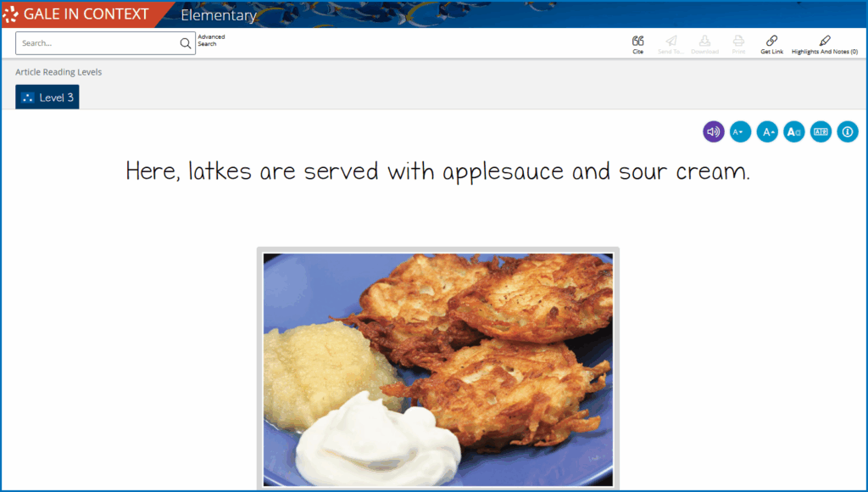The image size is (868, 492).
Task: Open the display options Aa button
Action: [793, 131]
